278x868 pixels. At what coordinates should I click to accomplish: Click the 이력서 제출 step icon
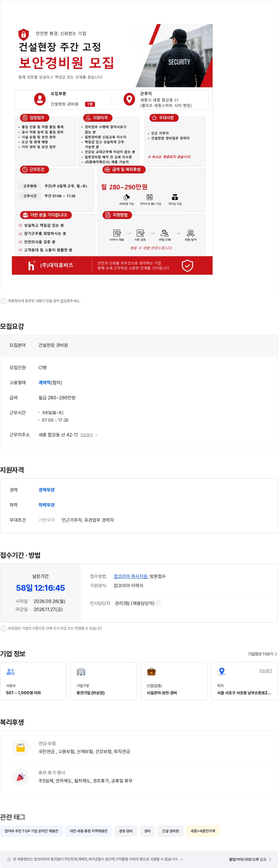click(117, 233)
